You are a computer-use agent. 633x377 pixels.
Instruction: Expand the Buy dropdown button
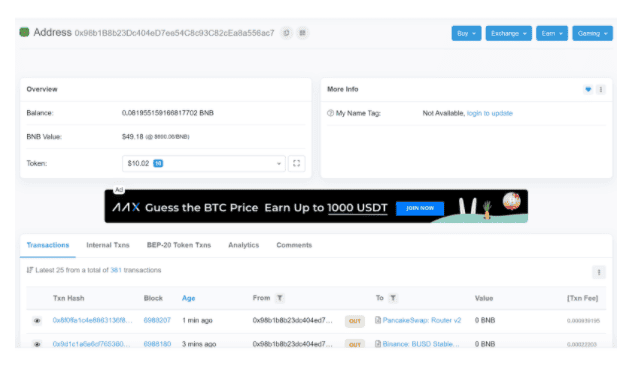click(x=466, y=34)
